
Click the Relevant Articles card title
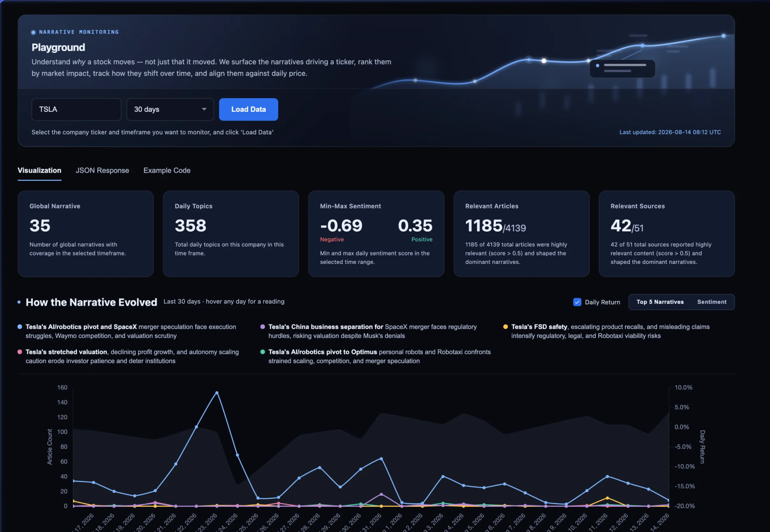492,206
